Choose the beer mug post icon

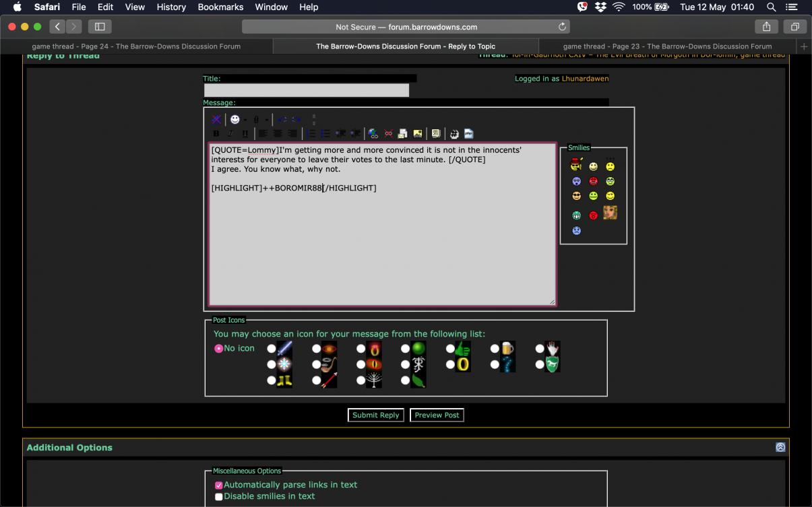(495, 349)
